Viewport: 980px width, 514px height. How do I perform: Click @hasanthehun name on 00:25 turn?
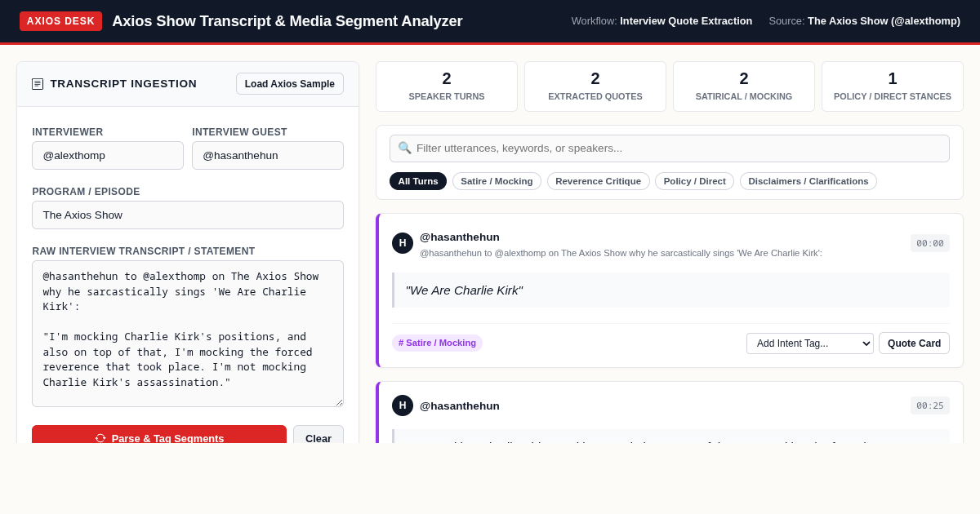coord(460,405)
